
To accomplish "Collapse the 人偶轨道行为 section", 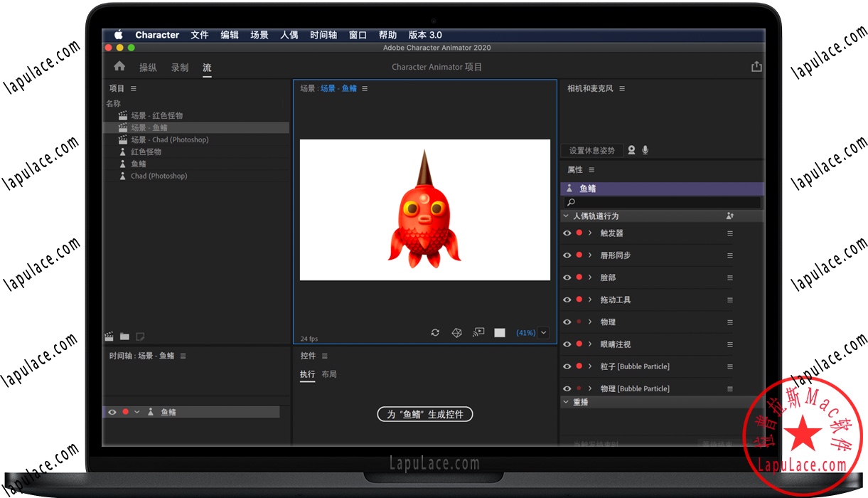I will tap(567, 216).
